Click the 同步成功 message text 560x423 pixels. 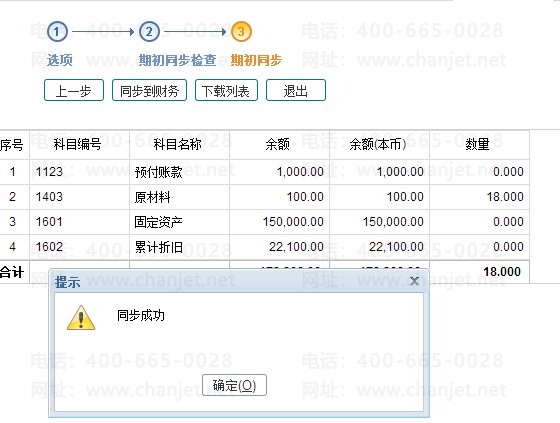click(x=141, y=315)
